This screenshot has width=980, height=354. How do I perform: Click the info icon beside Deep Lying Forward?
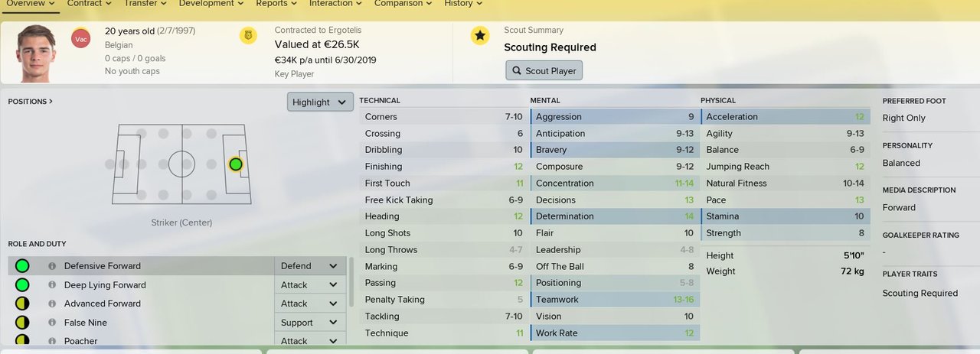click(52, 285)
